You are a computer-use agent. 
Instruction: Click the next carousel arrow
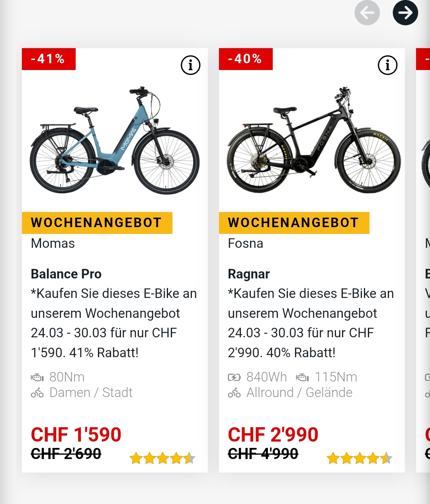[x=405, y=13]
